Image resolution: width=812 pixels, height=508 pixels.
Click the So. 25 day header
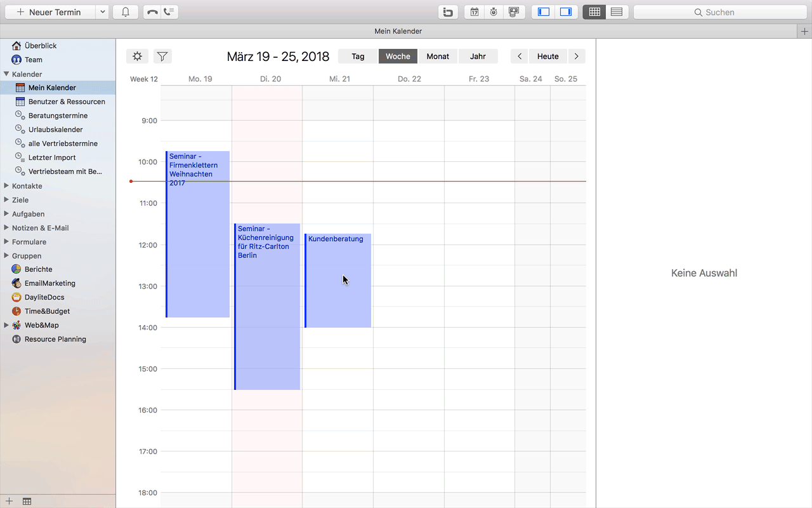pos(566,79)
